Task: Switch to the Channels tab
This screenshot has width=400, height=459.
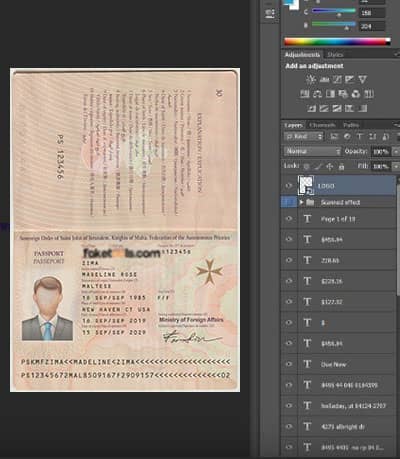Action: point(322,125)
